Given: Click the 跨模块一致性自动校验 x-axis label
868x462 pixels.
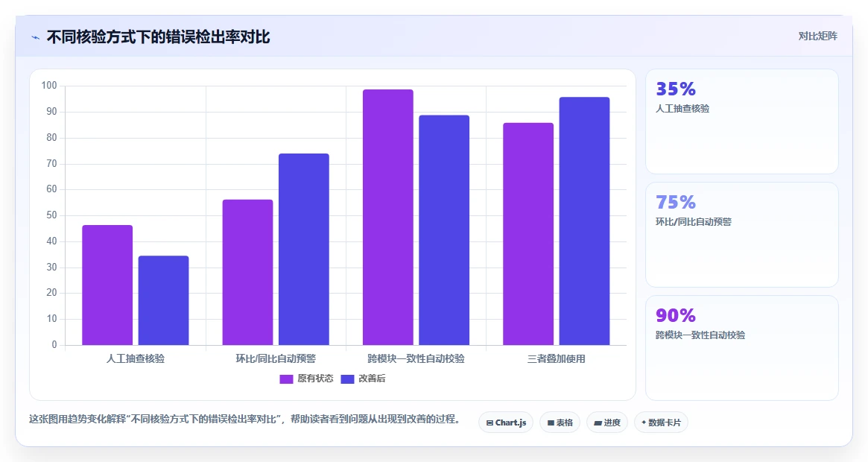Looking at the screenshot, I should coord(416,359).
